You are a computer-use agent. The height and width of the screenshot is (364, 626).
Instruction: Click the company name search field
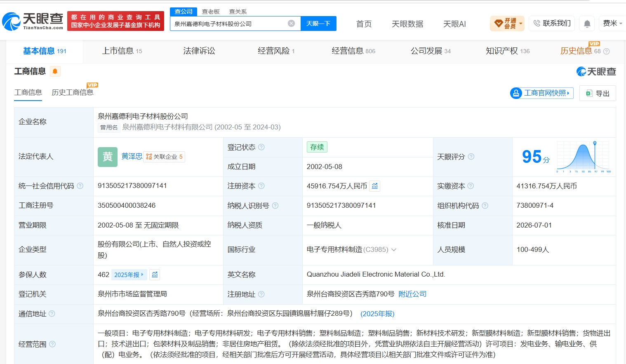(229, 23)
